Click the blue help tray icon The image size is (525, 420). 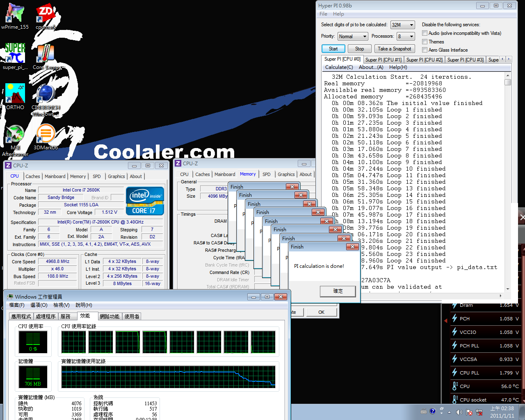point(433,411)
